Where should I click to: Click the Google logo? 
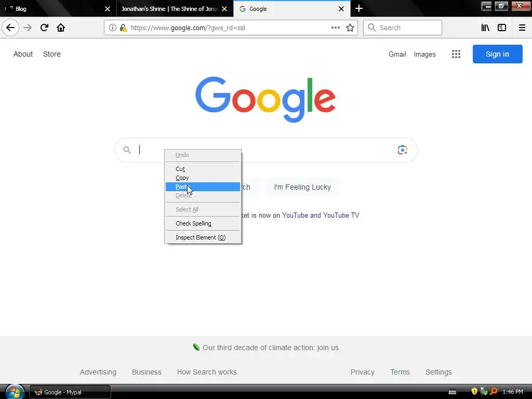pos(265,99)
